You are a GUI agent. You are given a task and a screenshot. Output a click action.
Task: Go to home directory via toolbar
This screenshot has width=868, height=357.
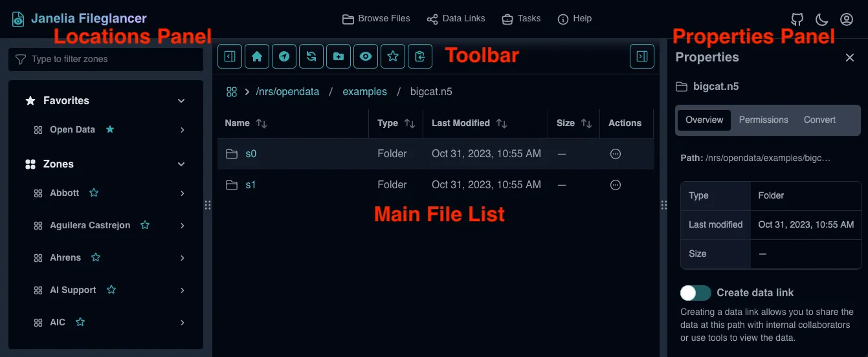click(257, 56)
